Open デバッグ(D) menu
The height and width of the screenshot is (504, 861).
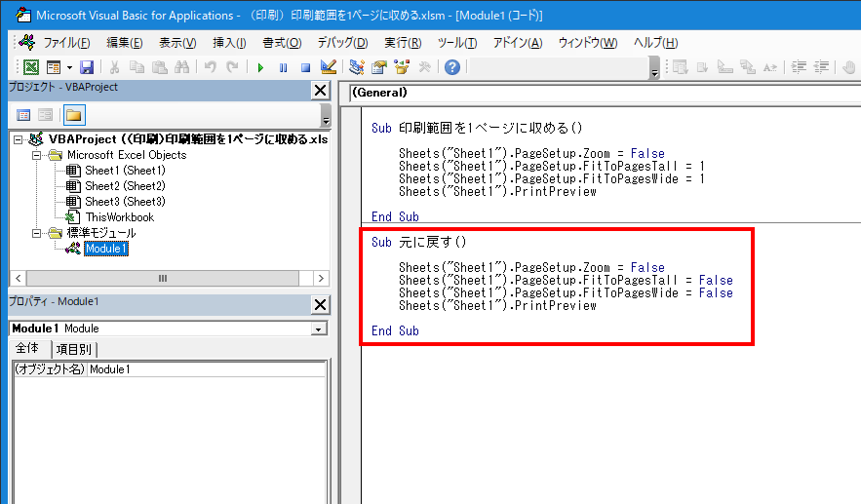[342, 42]
